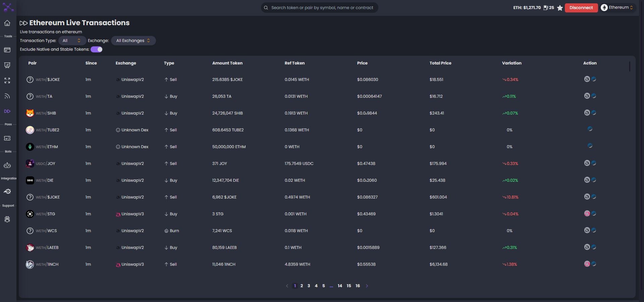
Task: Click the next page arrow
Action: [367, 286]
